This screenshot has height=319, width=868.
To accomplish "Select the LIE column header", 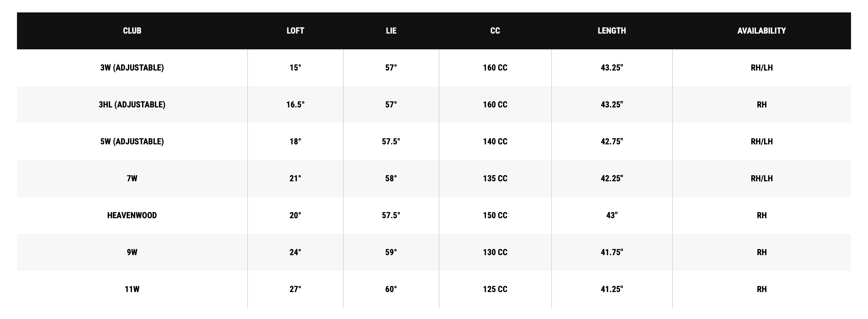I will point(391,31).
